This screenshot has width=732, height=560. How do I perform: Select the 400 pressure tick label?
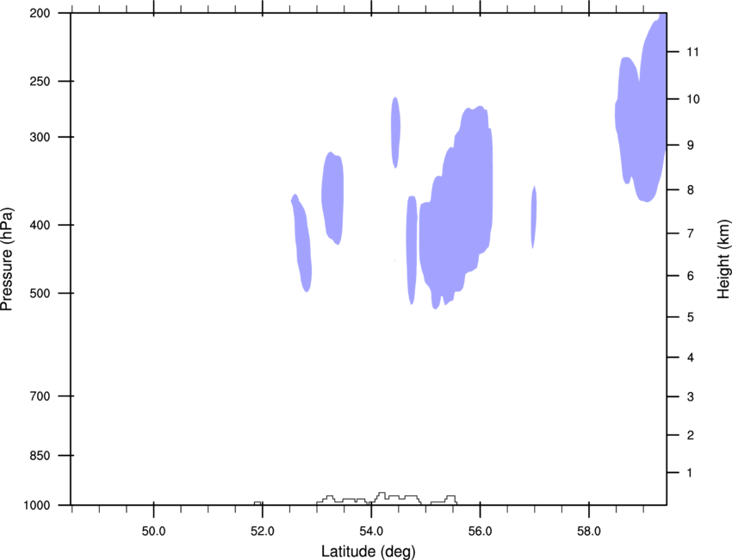coord(40,225)
